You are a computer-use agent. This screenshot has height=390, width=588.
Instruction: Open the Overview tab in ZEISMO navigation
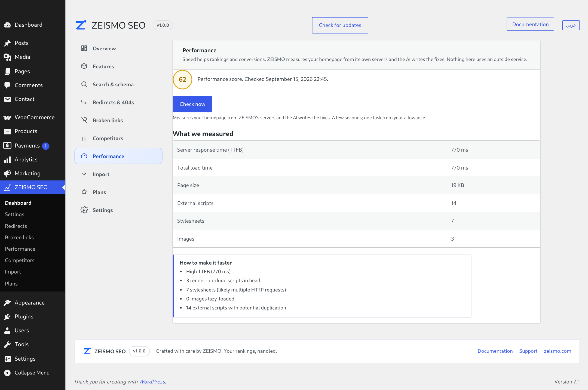[118, 48]
